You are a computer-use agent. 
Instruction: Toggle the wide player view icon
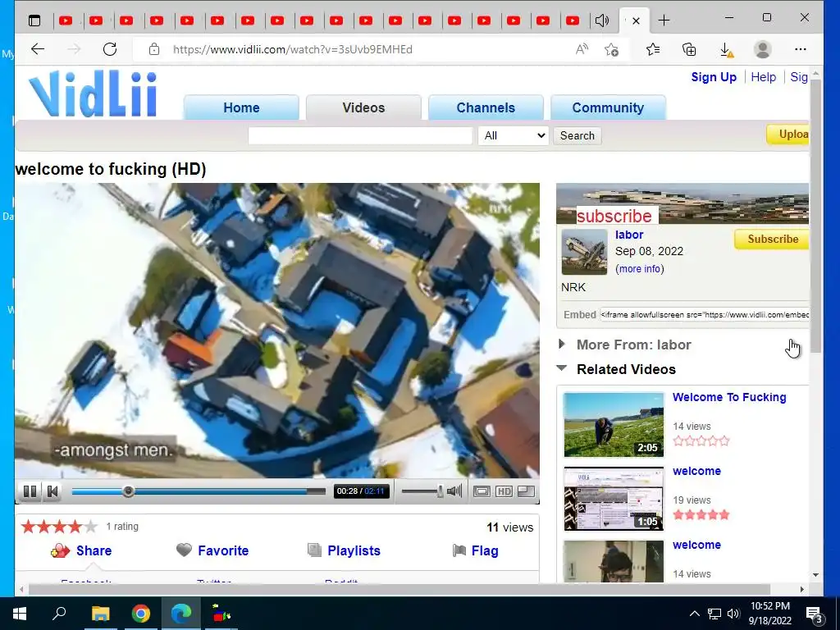pos(482,491)
